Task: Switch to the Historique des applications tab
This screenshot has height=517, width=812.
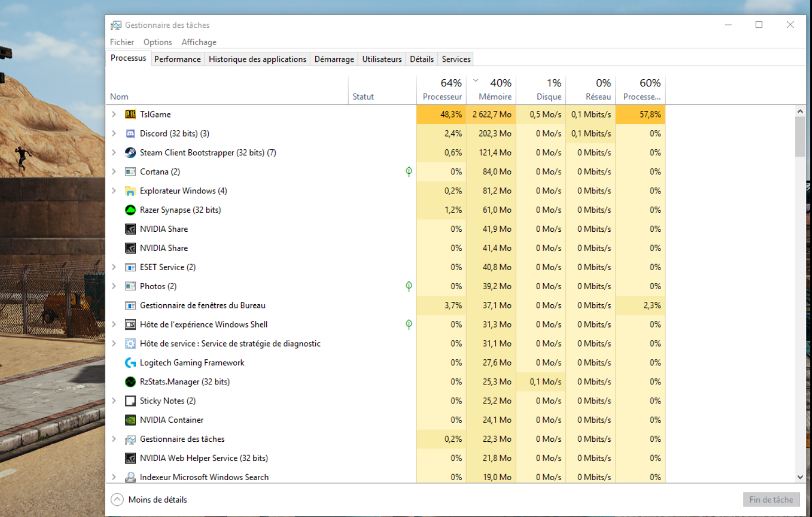Action: 257,59
